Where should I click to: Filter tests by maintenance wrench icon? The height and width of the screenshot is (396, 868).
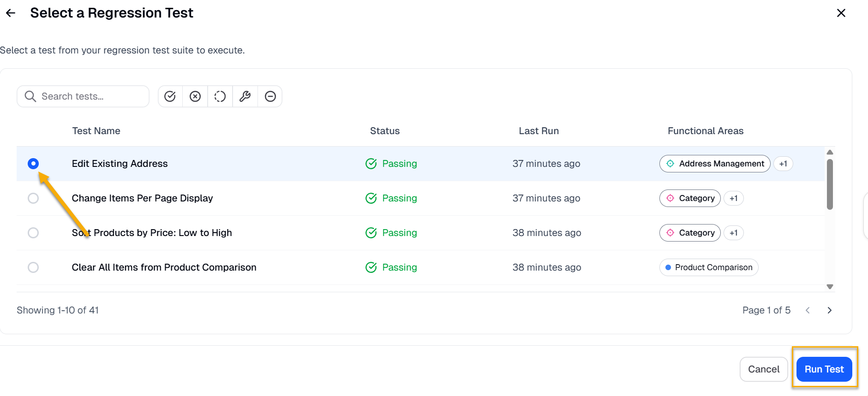(245, 96)
